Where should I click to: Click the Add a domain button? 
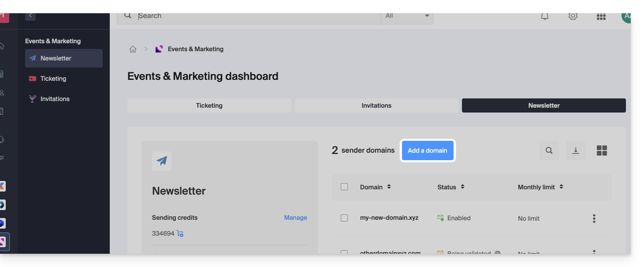coord(427,150)
